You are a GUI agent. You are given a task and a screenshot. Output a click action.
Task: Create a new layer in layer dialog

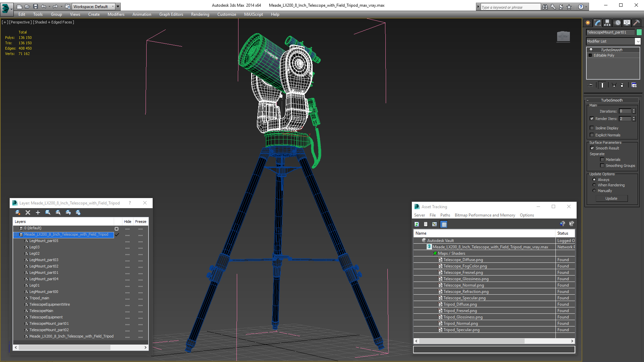tap(18, 213)
